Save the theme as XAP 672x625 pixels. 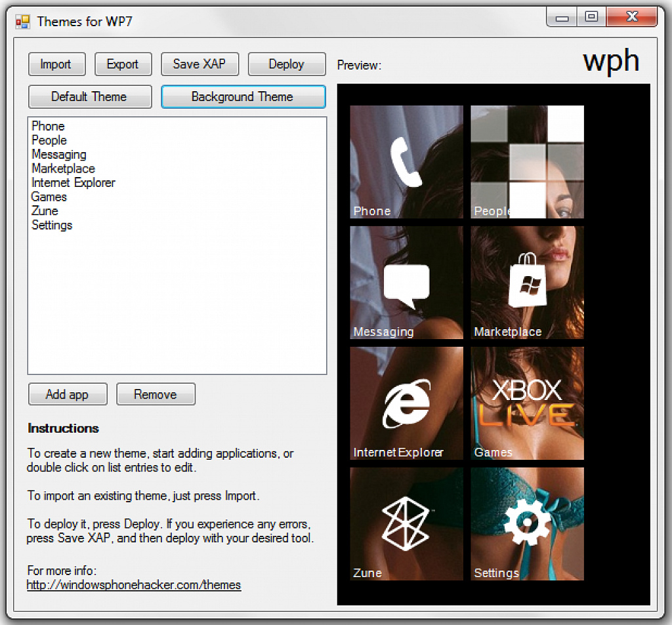[199, 64]
